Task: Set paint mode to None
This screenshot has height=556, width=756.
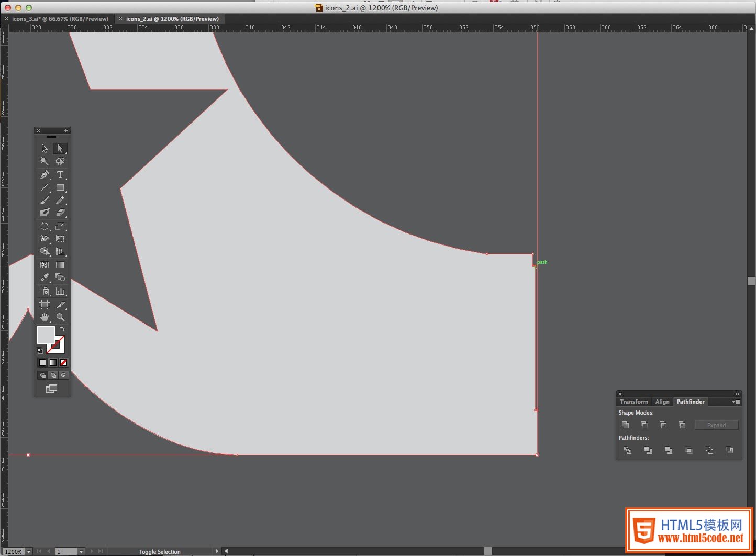Action: 63,362
